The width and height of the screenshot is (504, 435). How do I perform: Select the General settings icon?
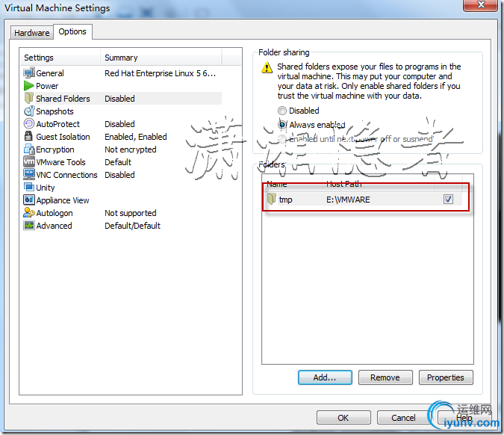[29, 73]
